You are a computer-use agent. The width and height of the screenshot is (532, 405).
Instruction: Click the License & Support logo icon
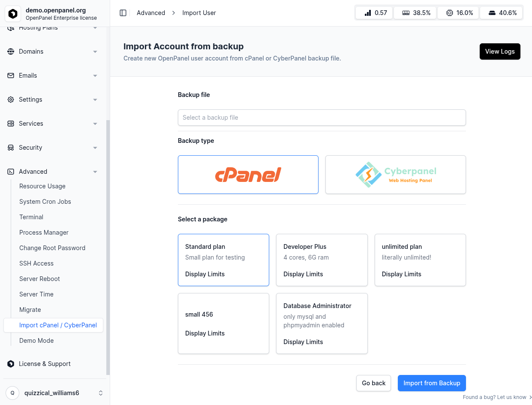(x=11, y=364)
